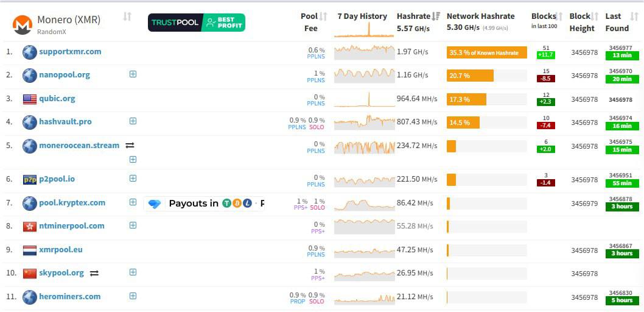Click the China flag beside skypool.org
Viewport: 644px width, 312px height.
30,274
